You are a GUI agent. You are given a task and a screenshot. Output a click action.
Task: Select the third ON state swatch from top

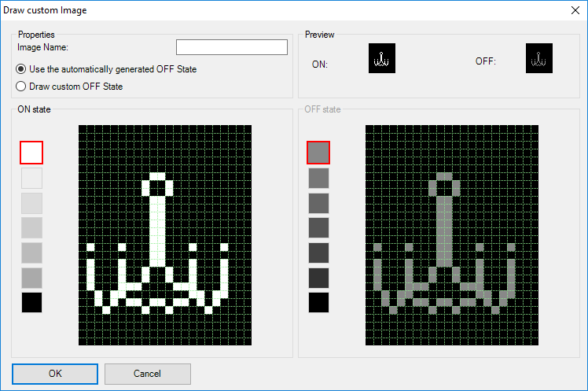[31, 202]
